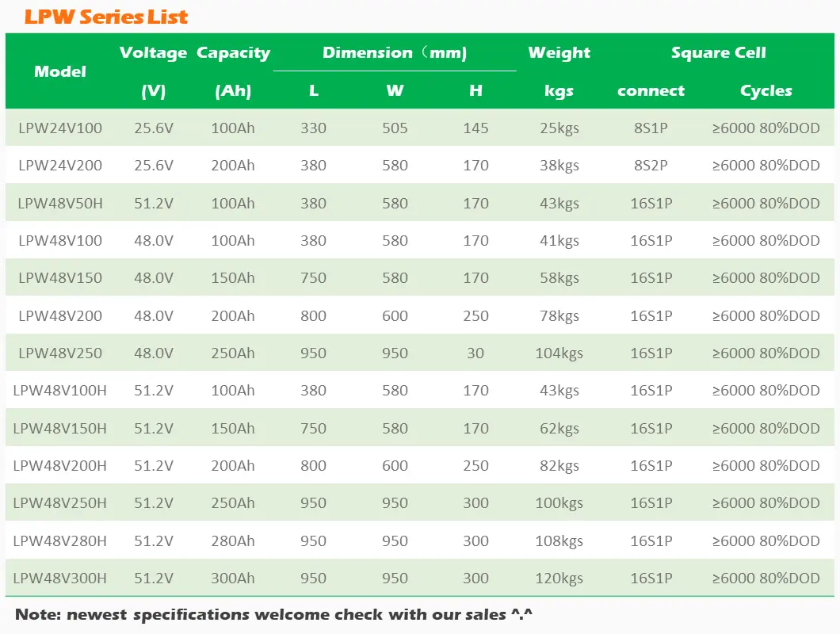Image resolution: width=840 pixels, height=634 pixels.
Task: Click '800' length in LPW48V200 row
Action: click(x=313, y=315)
